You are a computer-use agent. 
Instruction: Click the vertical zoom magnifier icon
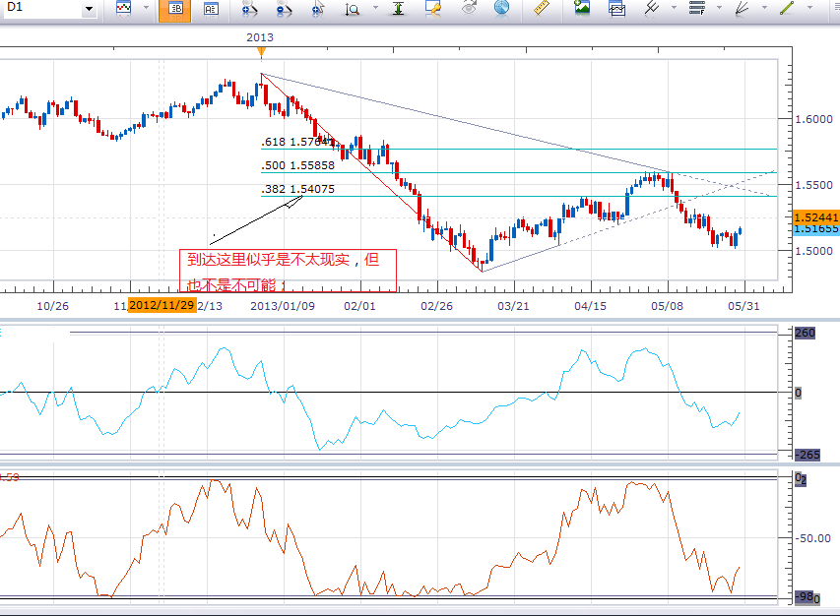point(352,9)
